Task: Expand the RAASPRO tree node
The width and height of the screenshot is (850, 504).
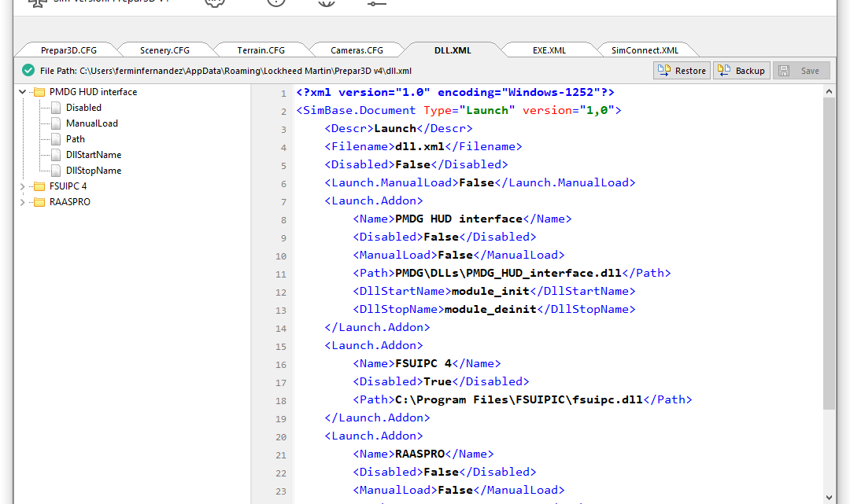Action: click(22, 202)
